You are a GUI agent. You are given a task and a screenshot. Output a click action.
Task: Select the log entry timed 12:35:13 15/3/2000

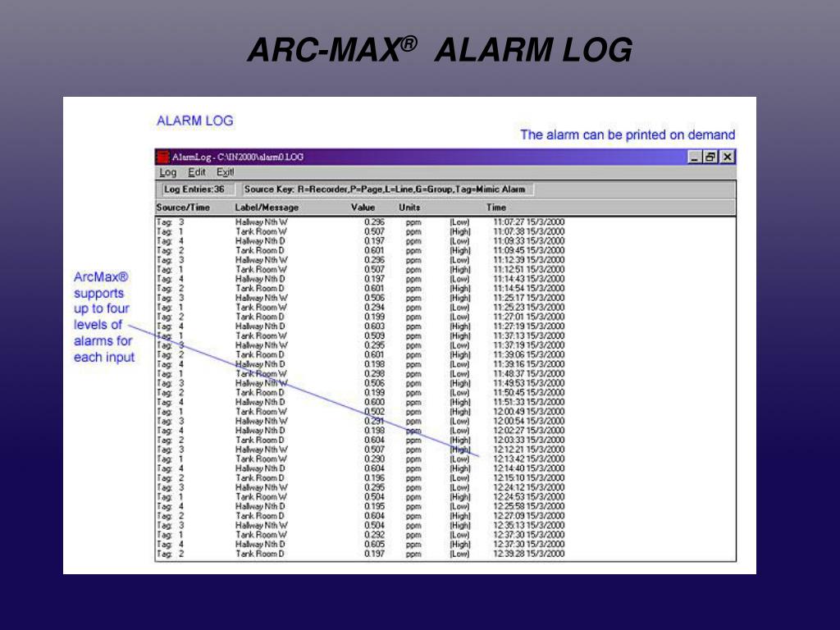tap(360, 526)
